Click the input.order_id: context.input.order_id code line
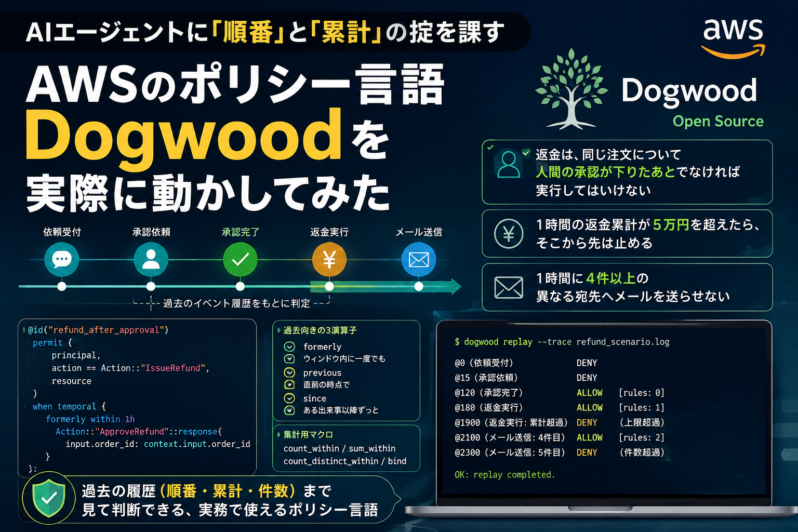Image resolution: width=798 pixels, height=532 pixels. click(158, 444)
